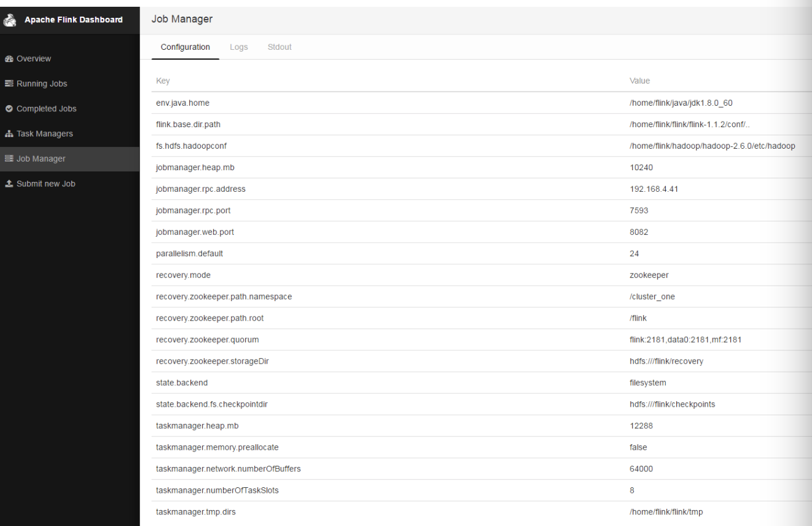Click Apache Flink Dashboard title
The image size is (812, 526).
click(73, 20)
